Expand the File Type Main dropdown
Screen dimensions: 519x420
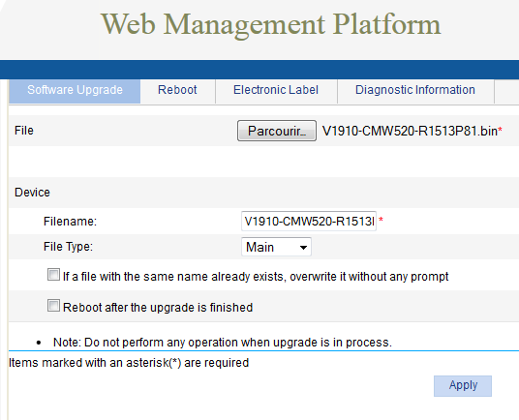(276, 247)
